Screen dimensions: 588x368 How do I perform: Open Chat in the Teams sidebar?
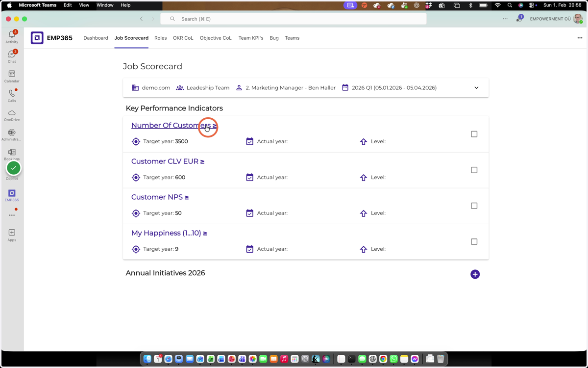pos(12,56)
